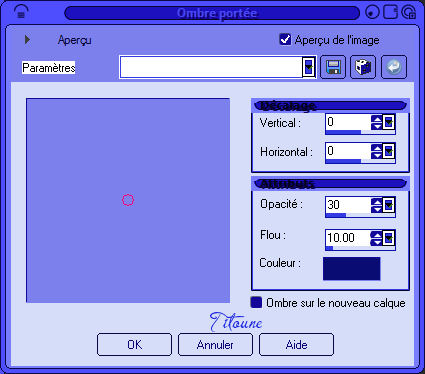Open the Opacité value dropdown arrow
The image size is (425, 374).
[389, 205]
